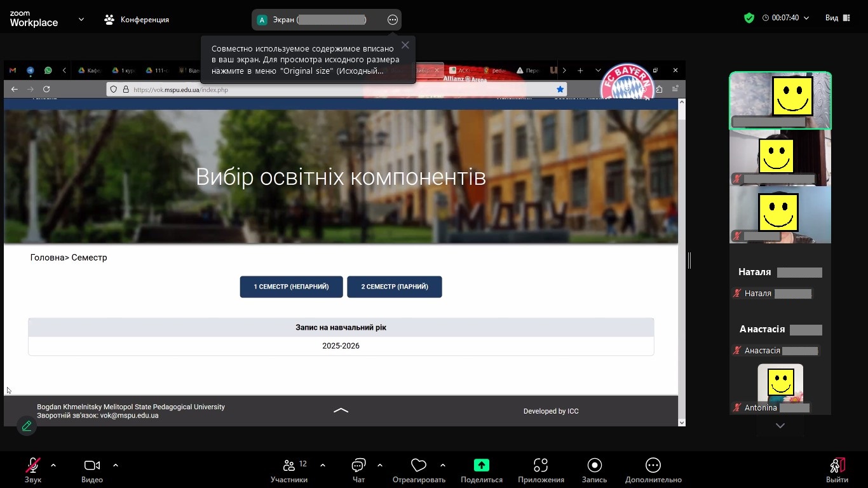868x488 pixels.
Task: Open video options arrow next to Видео
Action: [116, 465]
